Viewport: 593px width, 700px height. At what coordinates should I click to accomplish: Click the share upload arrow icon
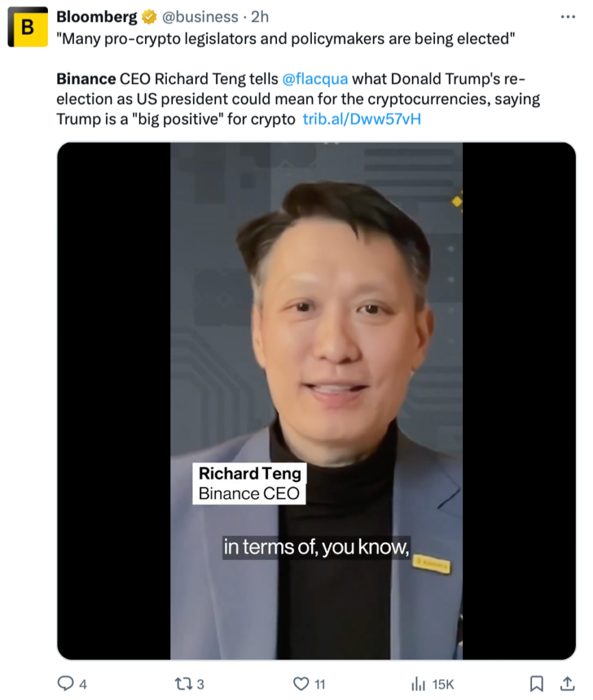567,683
